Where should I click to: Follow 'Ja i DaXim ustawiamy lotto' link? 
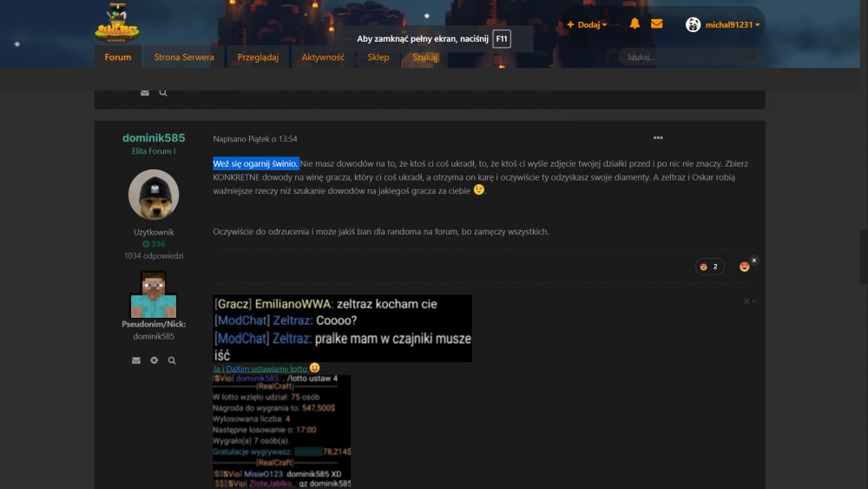pyautogui.click(x=260, y=368)
